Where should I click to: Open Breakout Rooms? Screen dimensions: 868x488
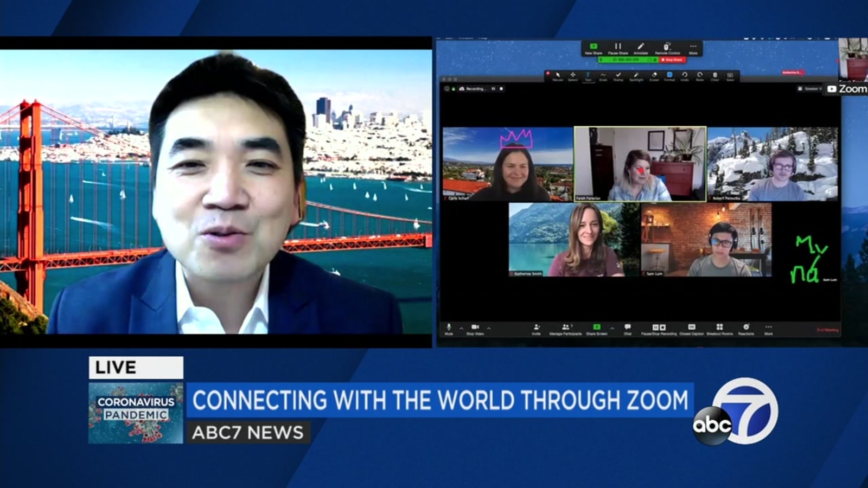720,329
